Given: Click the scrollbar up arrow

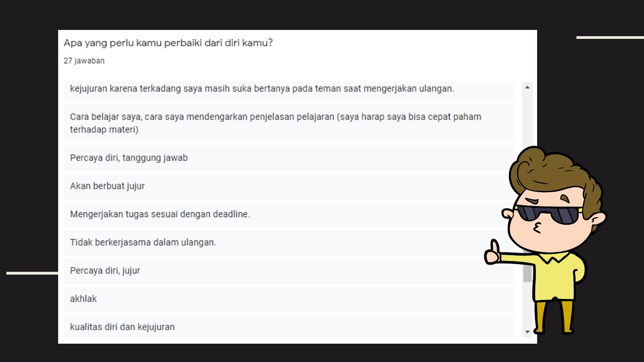Looking at the screenshot, I should click(527, 87).
